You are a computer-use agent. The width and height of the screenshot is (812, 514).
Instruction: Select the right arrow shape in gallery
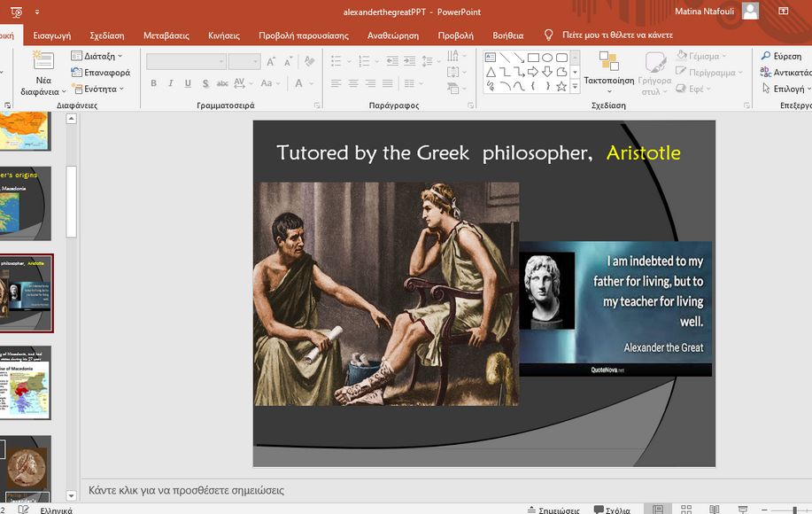point(533,72)
